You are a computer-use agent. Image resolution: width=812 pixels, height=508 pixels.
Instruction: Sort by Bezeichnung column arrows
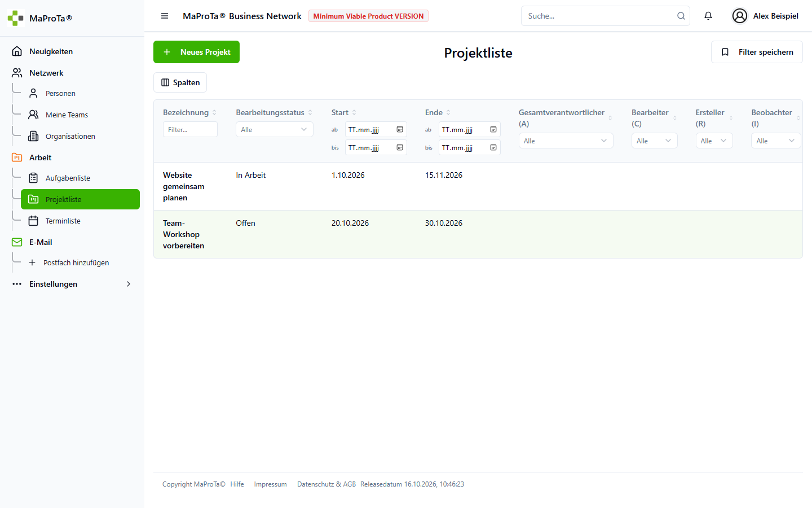(214, 112)
